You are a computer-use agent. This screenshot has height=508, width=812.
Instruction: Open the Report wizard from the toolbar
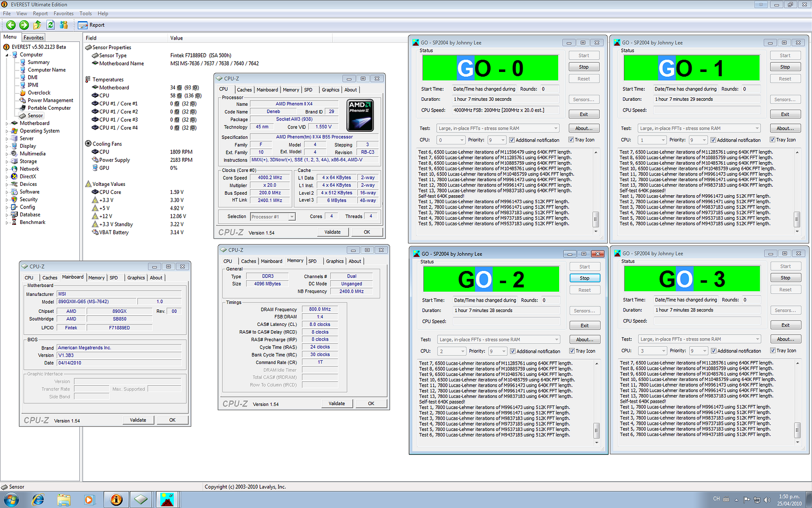tap(92, 25)
